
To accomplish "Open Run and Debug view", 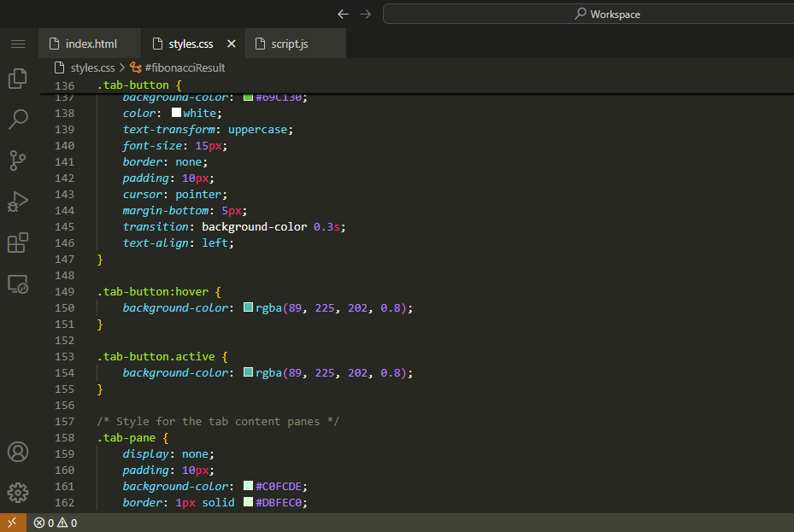I will pos(18,202).
